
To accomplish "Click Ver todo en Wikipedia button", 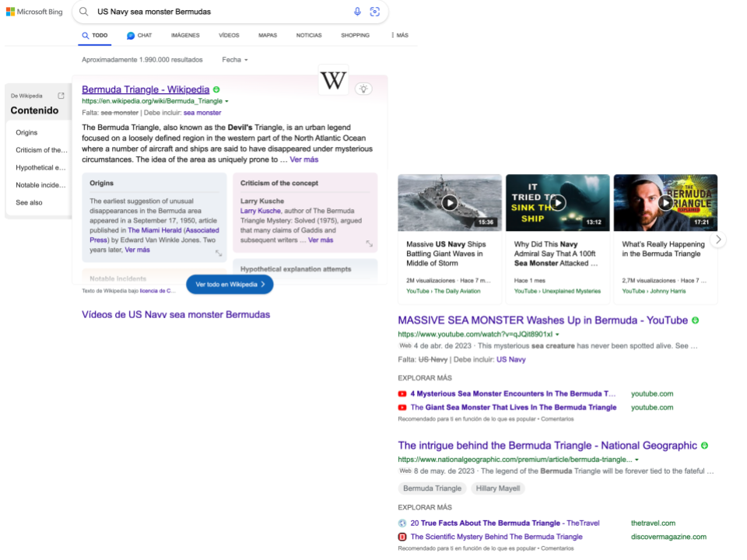I will pos(230,285).
